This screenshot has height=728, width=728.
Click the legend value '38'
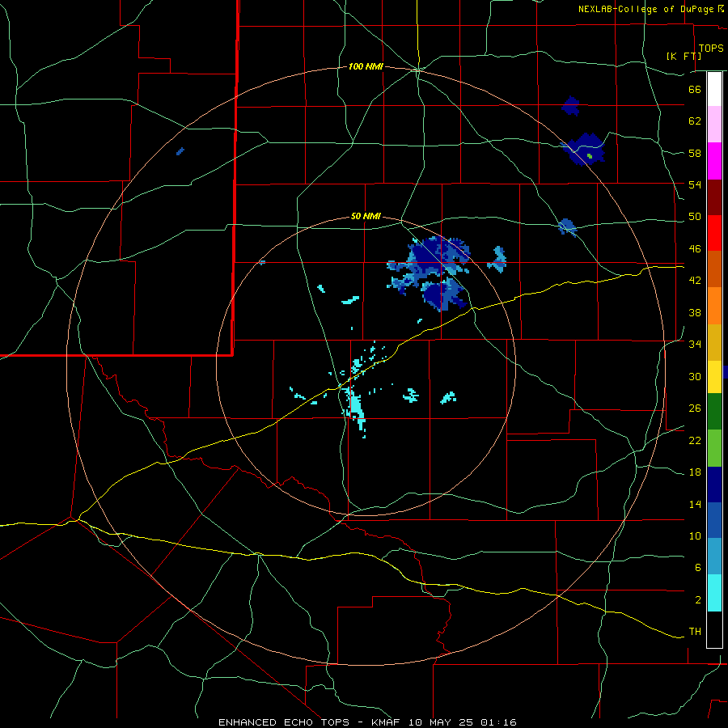click(695, 312)
